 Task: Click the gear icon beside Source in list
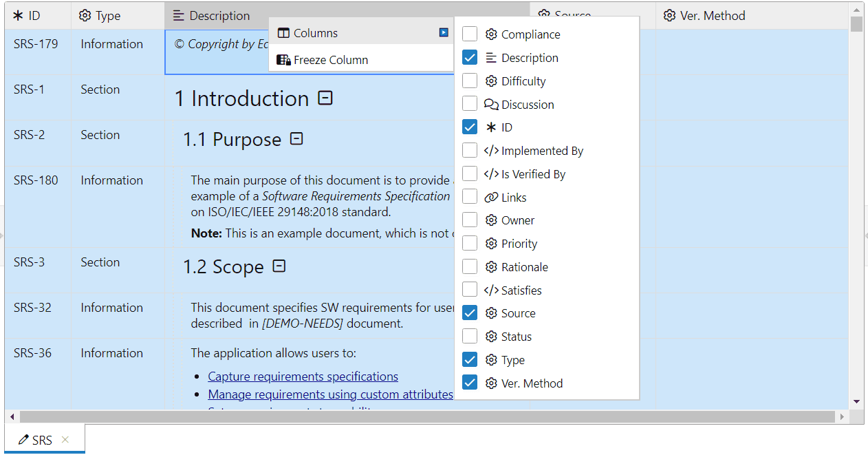[x=491, y=313]
